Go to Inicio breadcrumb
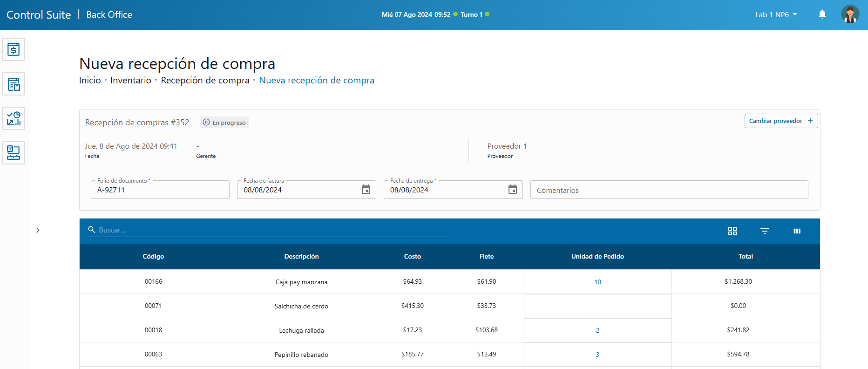 click(90, 80)
